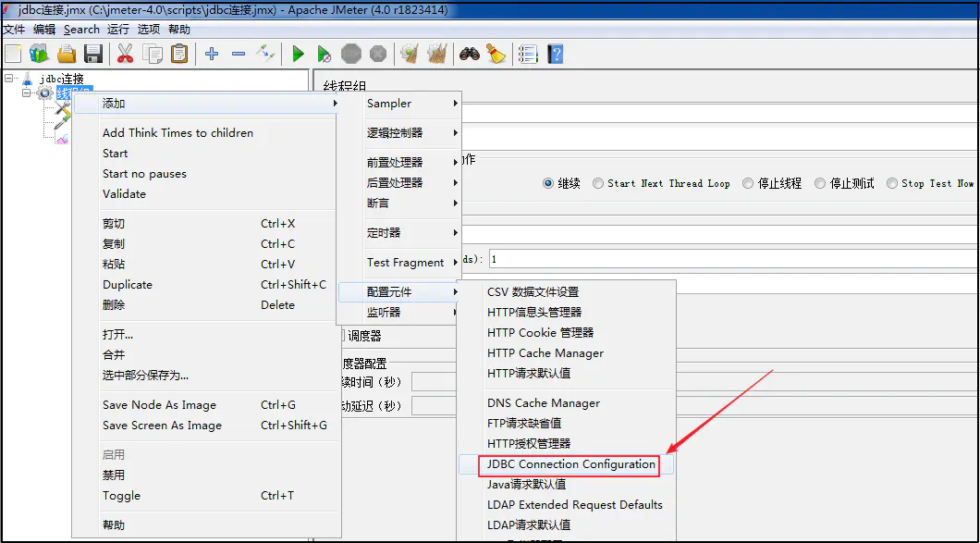The height and width of the screenshot is (543, 980).
Task: Click the Clear All brooms icon
Action: pyautogui.click(x=437, y=55)
